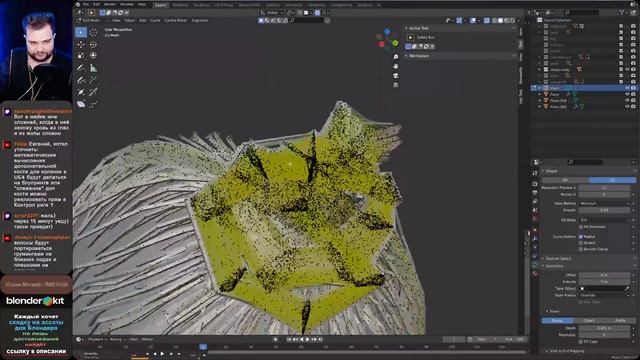Image resolution: width=640 pixels, height=360 pixels.
Task: Enable the Bounds Clamp checkbox
Action: pyautogui.click(x=581, y=249)
